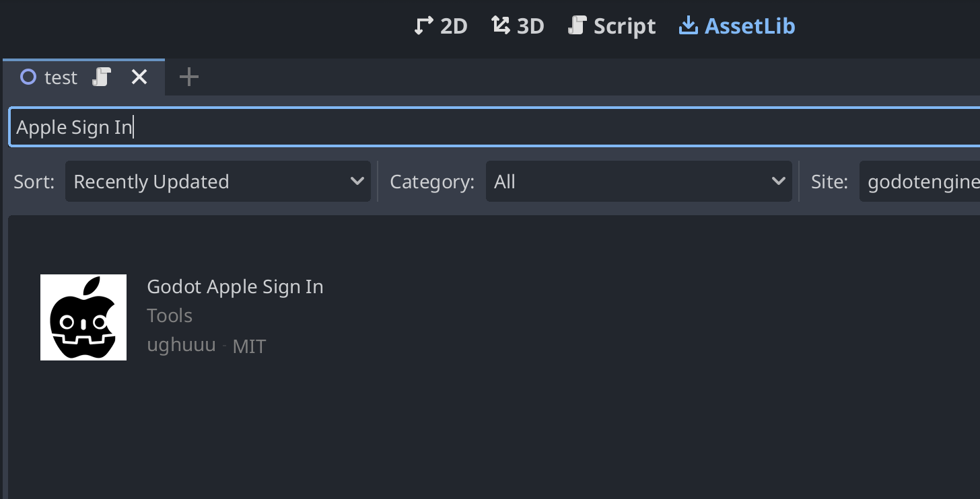Click the node circle icon on test tab
The height and width of the screenshot is (499, 980).
[28, 77]
